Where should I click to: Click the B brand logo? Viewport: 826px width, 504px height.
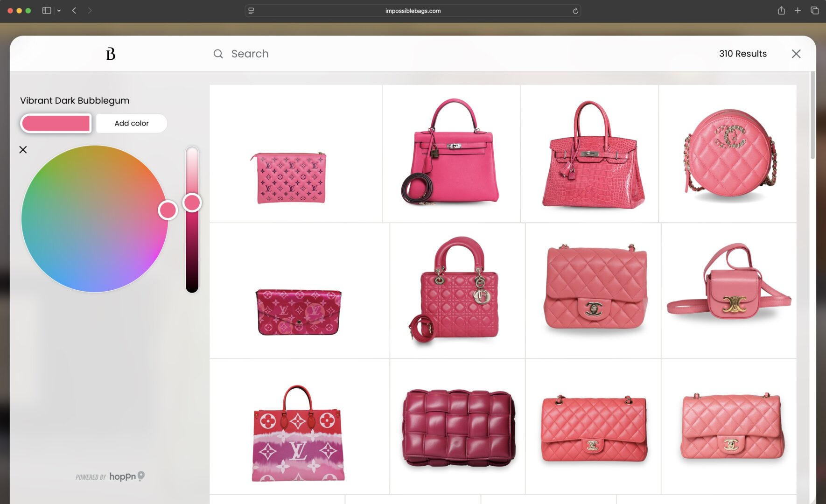[111, 54]
